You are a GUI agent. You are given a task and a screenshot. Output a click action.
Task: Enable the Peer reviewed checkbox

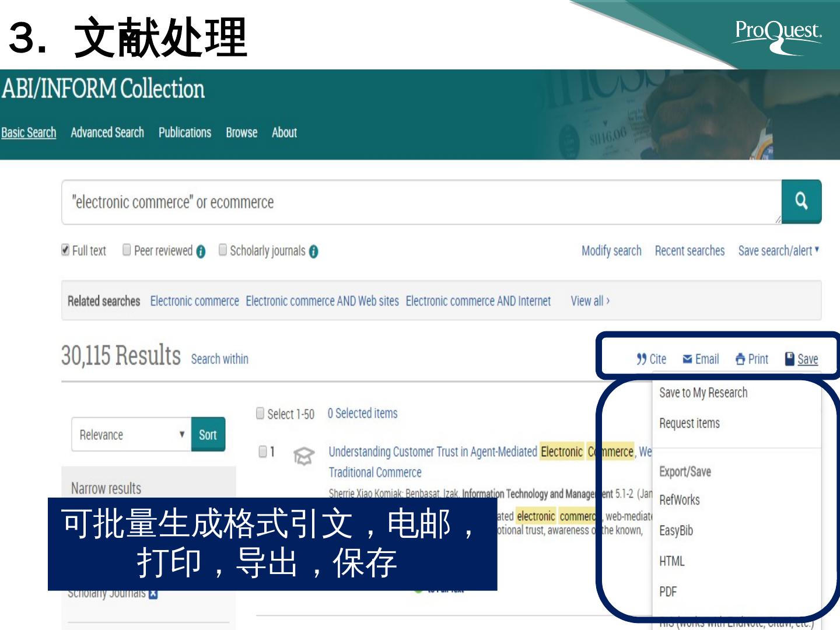(x=127, y=250)
